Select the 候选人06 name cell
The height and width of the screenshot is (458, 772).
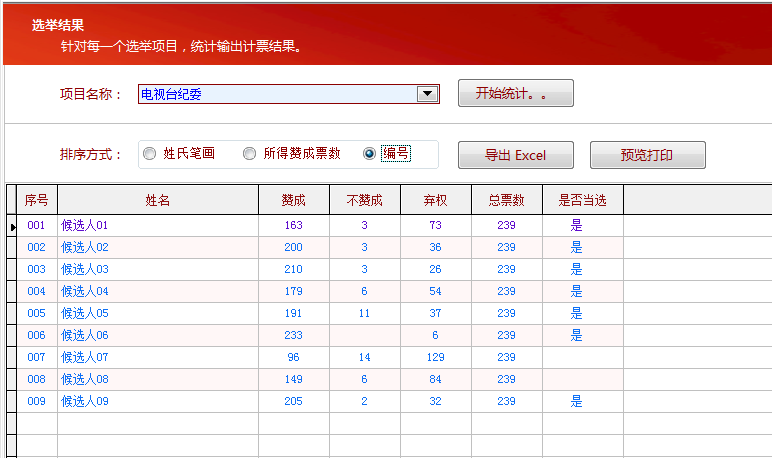(x=85, y=336)
